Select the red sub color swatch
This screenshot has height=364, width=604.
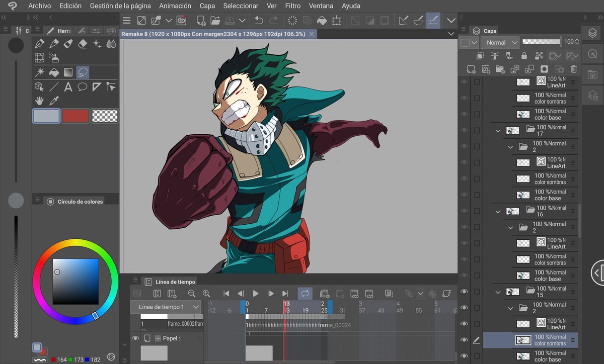(x=75, y=116)
